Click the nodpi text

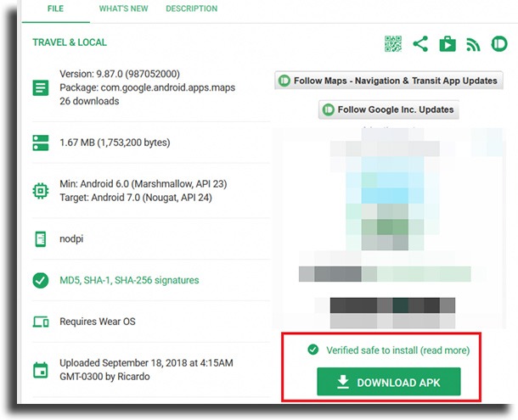71,238
